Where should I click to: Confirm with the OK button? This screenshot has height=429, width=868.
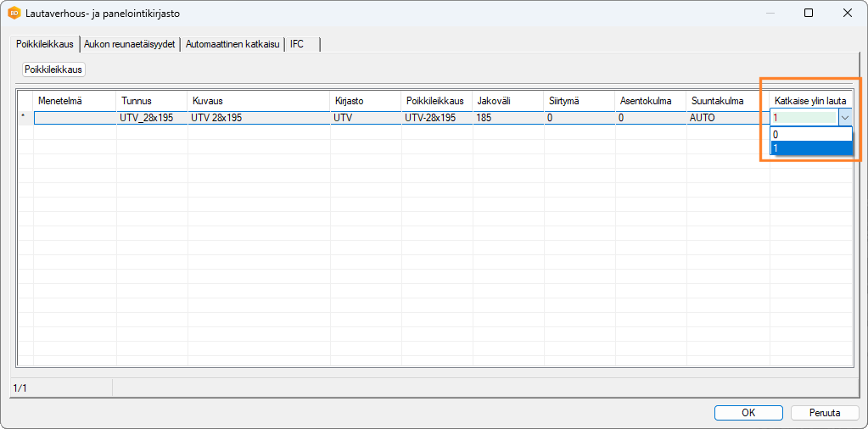(748, 413)
